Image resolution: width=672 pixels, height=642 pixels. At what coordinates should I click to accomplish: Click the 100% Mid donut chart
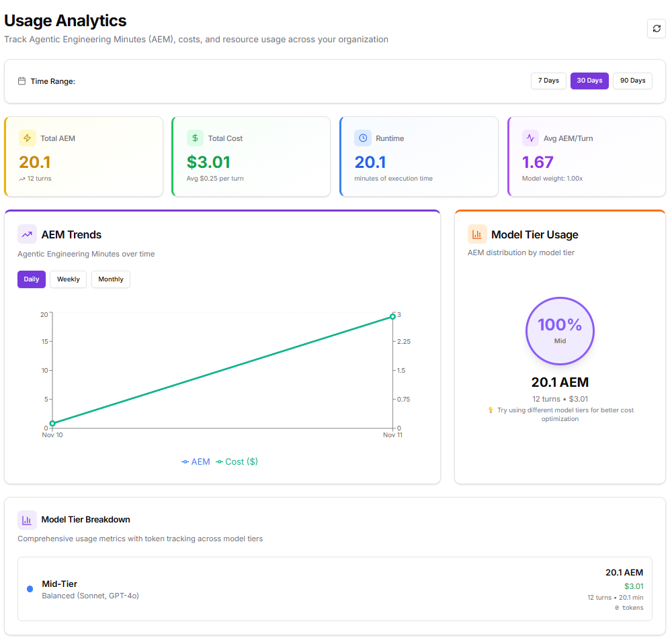point(560,331)
